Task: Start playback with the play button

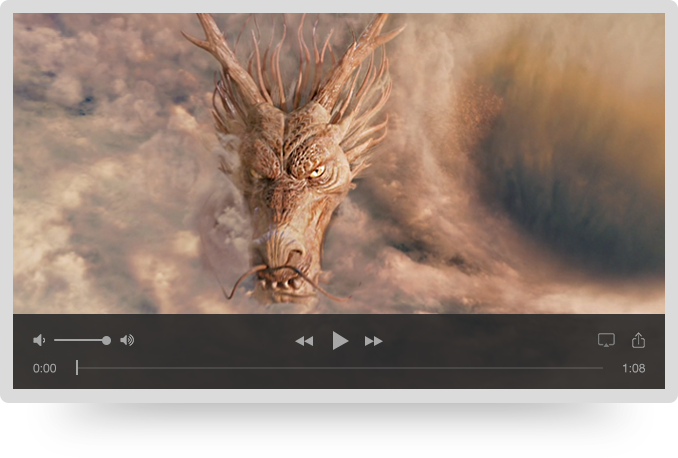Action: click(x=340, y=341)
